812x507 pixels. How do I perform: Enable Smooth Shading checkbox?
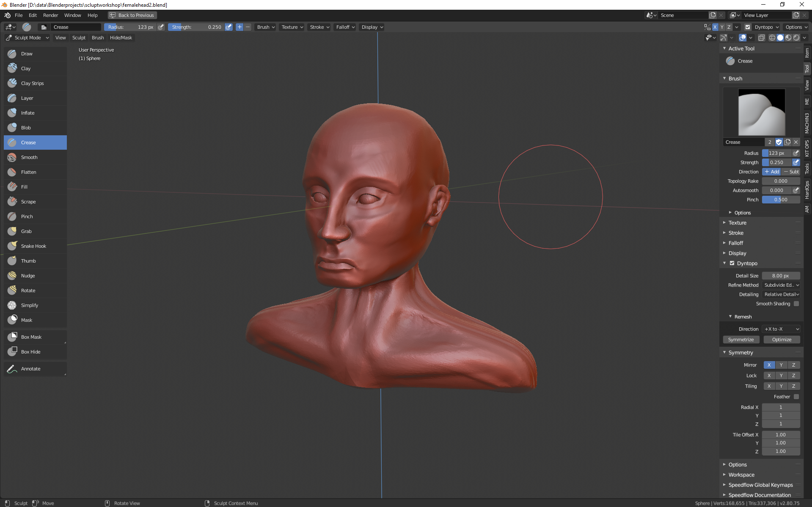796,304
